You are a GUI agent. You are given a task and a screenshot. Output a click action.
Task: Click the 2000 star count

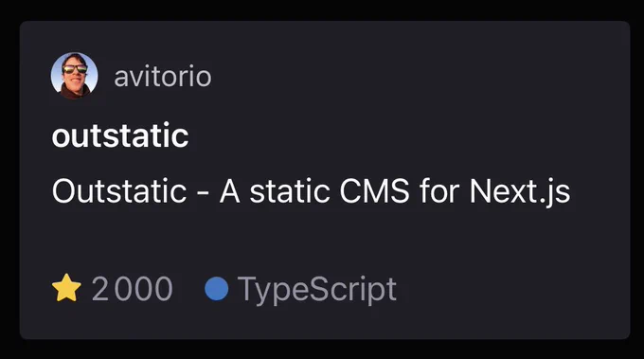132,289
